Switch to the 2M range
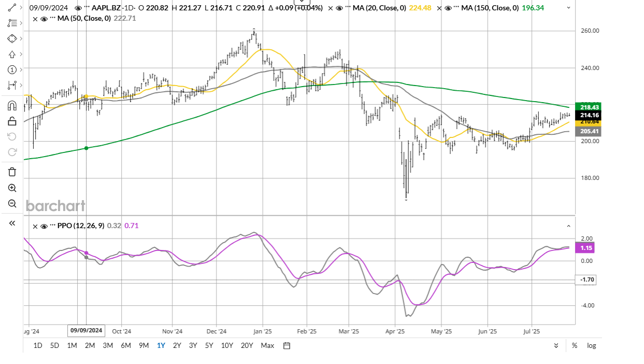 point(90,346)
